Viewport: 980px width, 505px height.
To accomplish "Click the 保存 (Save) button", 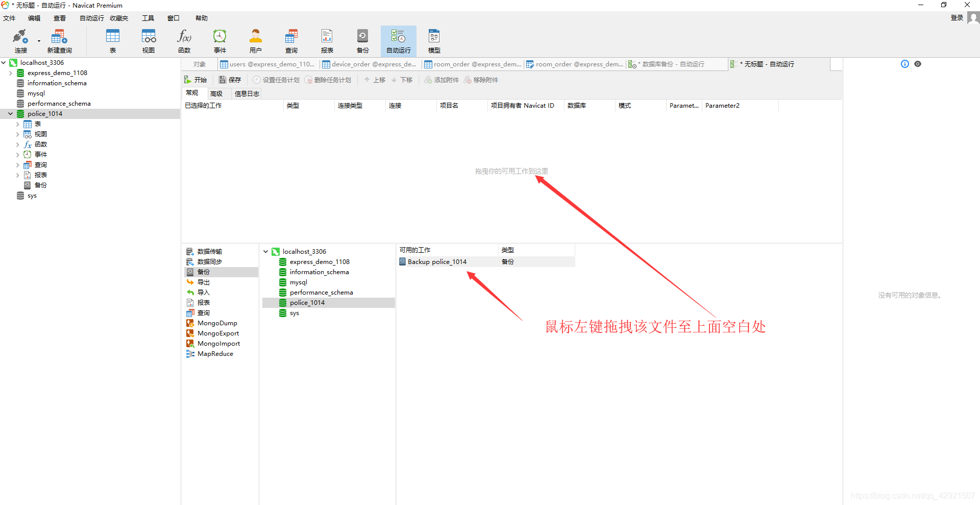I will (x=230, y=80).
